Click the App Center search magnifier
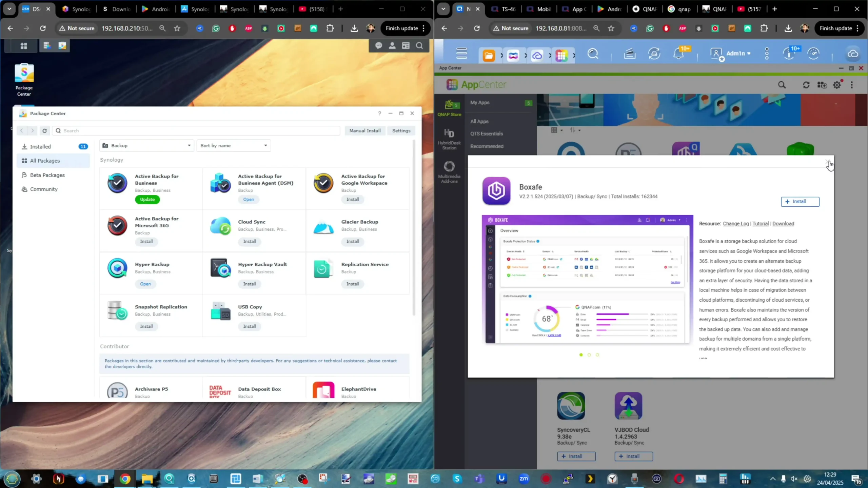 tap(782, 85)
